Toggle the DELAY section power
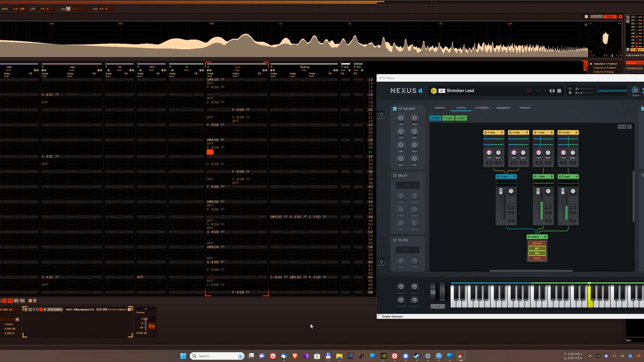This screenshot has width=644, height=362. [394, 175]
